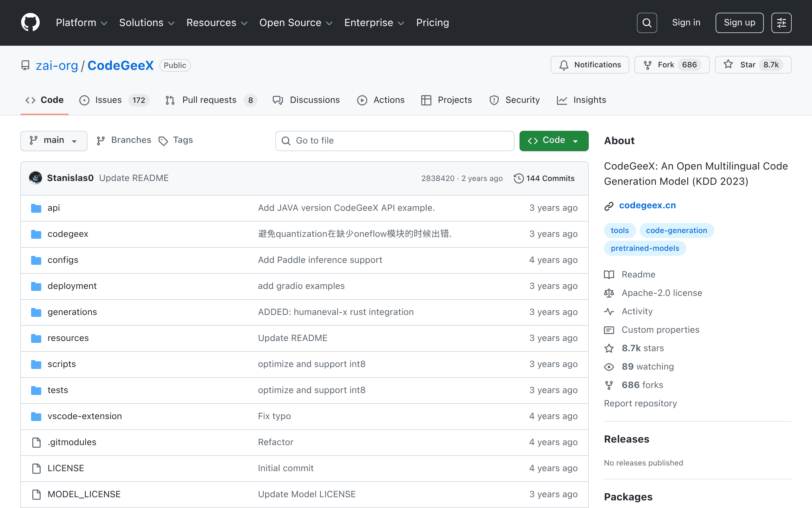Click the forks icon in About
This screenshot has width=812, height=508.
click(x=609, y=385)
